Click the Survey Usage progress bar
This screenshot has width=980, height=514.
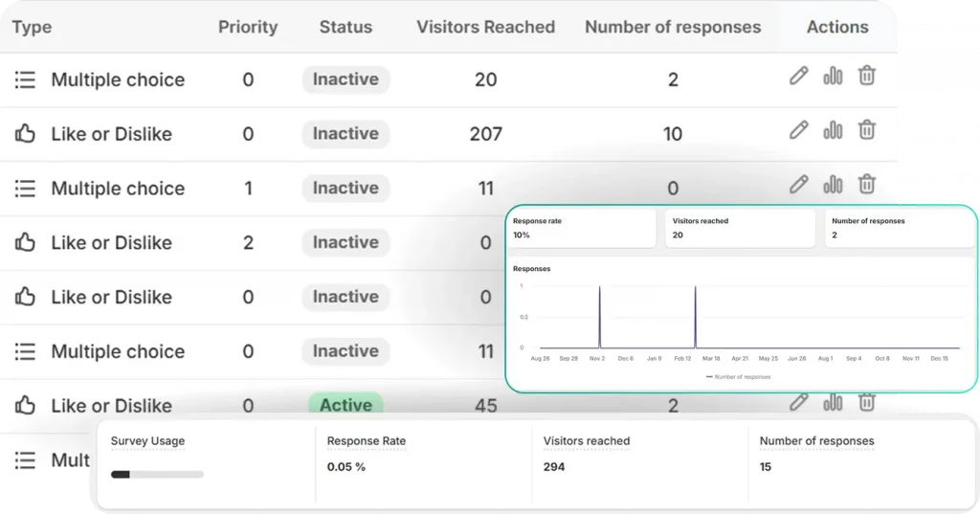pyautogui.click(x=157, y=474)
